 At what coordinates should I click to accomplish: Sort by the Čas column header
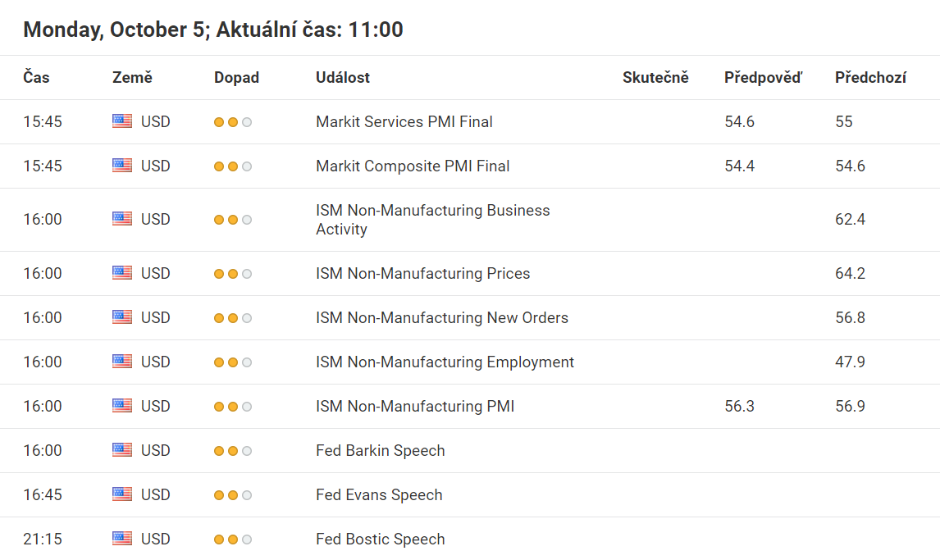click(37, 78)
